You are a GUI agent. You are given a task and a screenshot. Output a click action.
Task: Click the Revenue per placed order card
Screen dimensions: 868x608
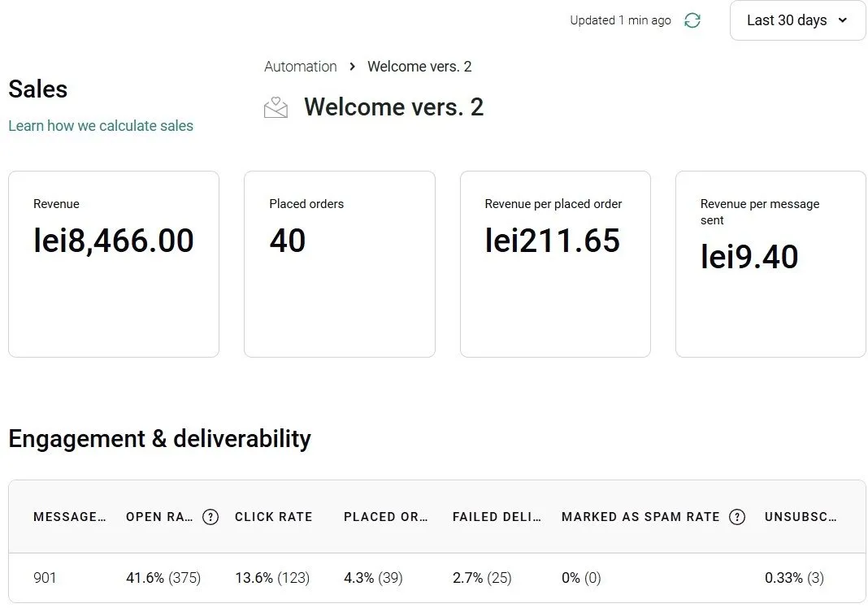coord(555,264)
